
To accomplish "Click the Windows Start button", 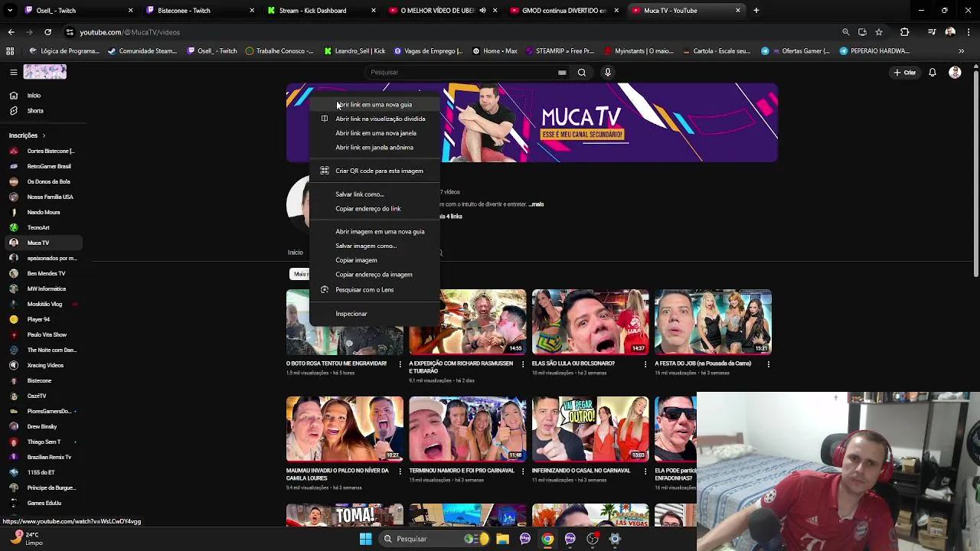I will (x=365, y=539).
